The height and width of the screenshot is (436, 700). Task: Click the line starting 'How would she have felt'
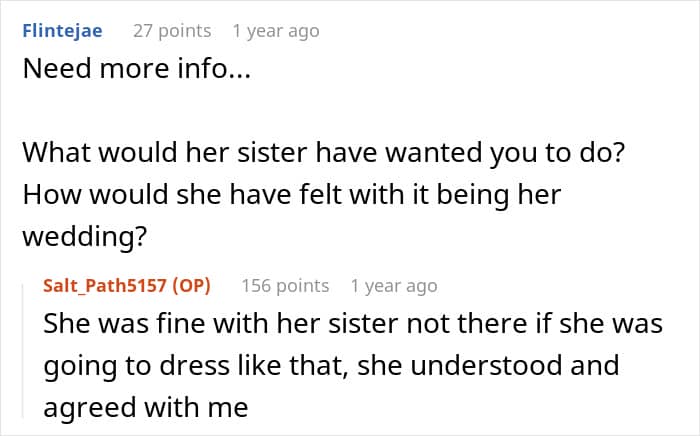291,194
